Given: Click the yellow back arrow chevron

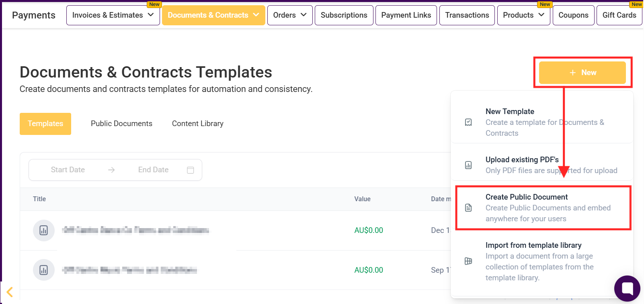Looking at the screenshot, I should (x=10, y=292).
